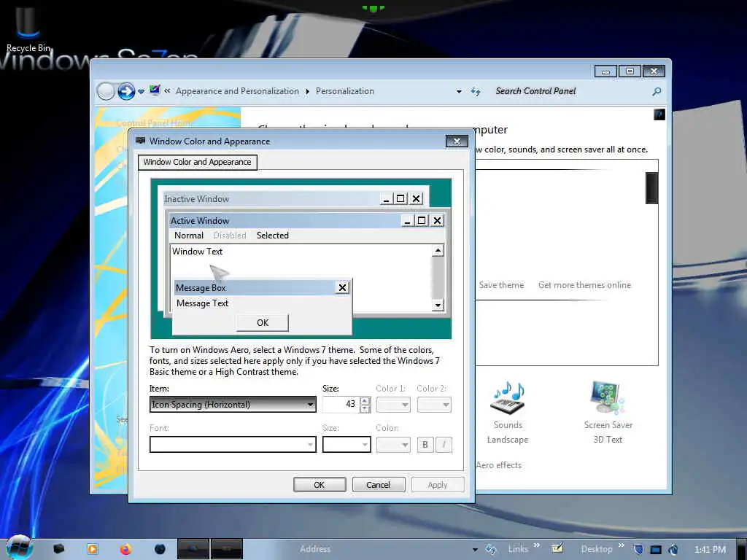Launch Firefox from the taskbar
This screenshot has height=560, width=747.
click(x=125, y=549)
